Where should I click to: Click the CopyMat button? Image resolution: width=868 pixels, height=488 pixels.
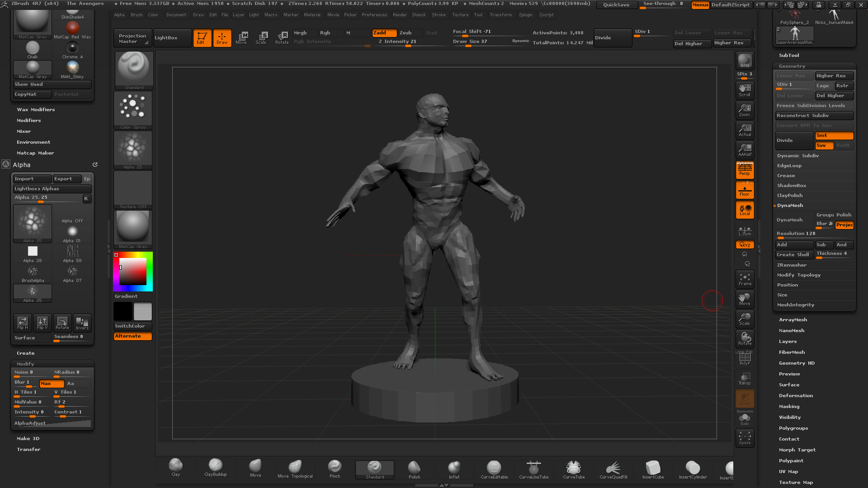click(32, 94)
